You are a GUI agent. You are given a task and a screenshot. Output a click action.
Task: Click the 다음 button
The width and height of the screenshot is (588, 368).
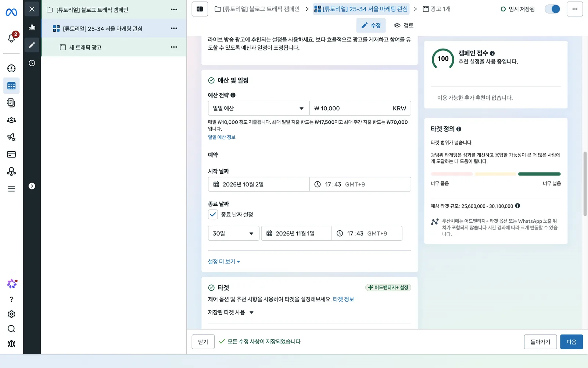[x=571, y=342]
